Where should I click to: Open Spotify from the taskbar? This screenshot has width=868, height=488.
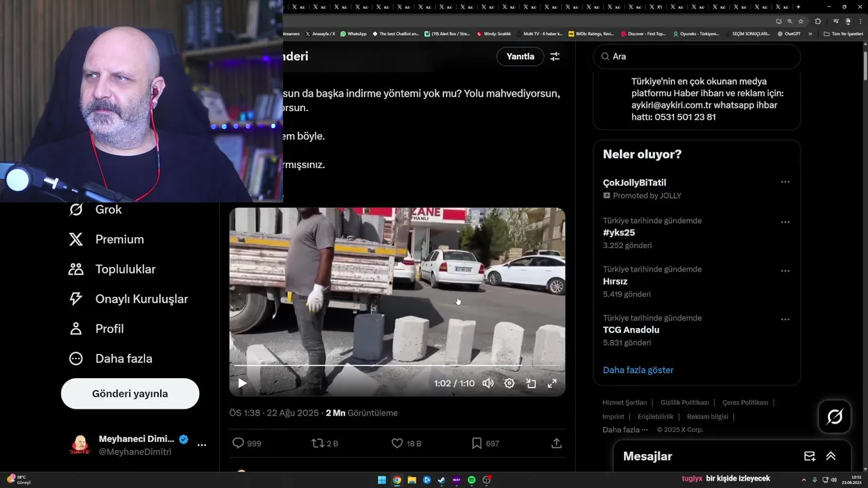[471, 480]
